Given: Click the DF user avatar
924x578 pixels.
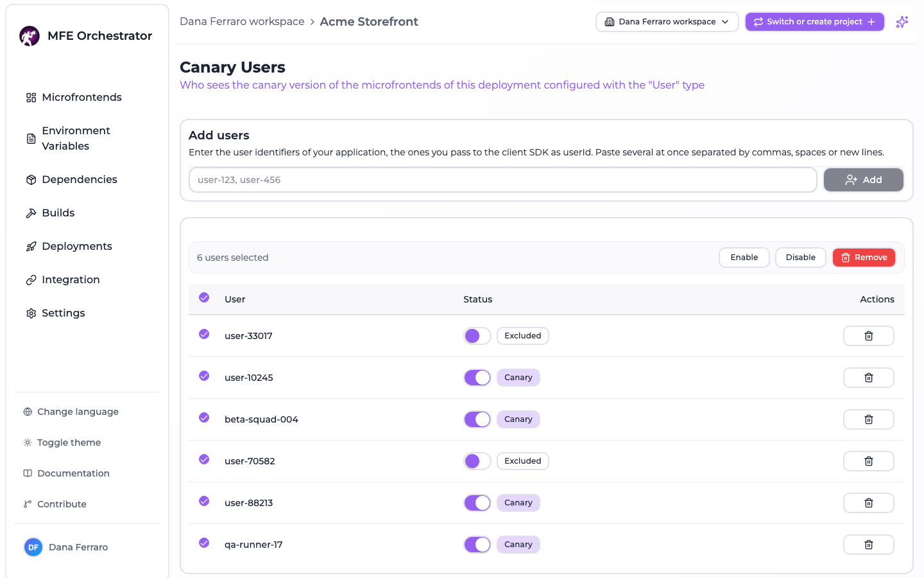Looking at the screenshot, I should click(x=33, y=547).
